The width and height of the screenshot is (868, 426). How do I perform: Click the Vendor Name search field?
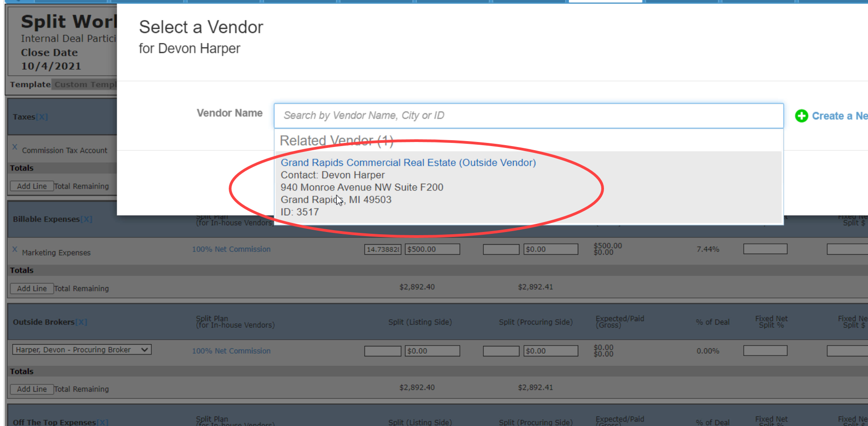pyautogui.click(x=528, y=116)
